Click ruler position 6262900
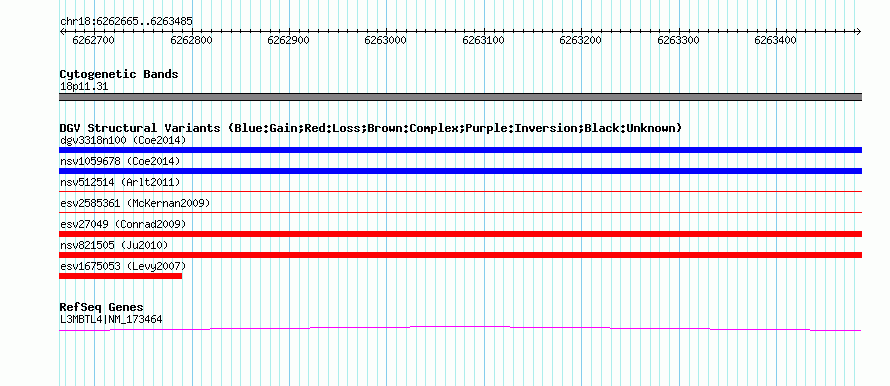The height and width of the screenshot is (386, 890). (x=288, y=40)
